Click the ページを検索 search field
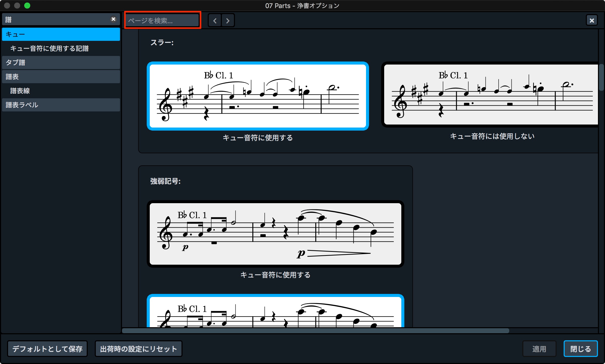605x364 pixels. coord(163,20)
